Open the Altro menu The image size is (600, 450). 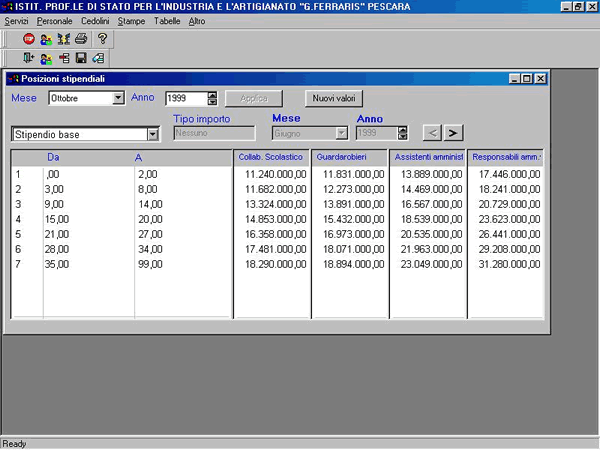coord(197,21)
